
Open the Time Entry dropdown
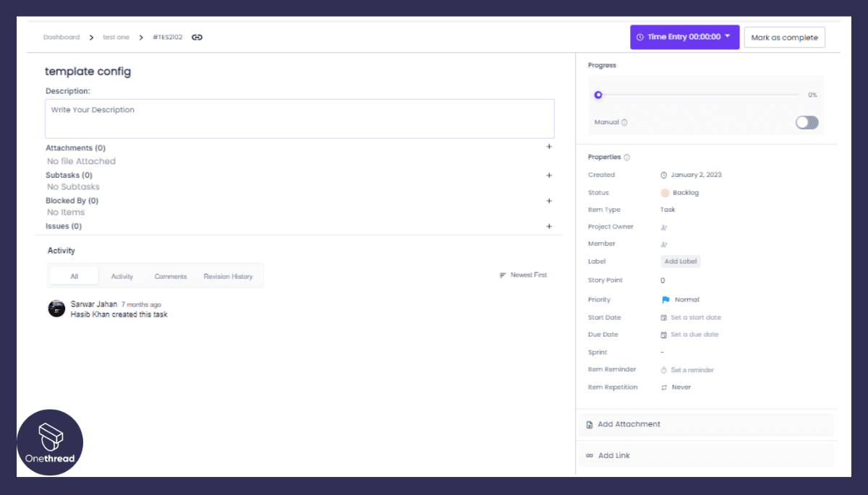click(x=727, y=37)
